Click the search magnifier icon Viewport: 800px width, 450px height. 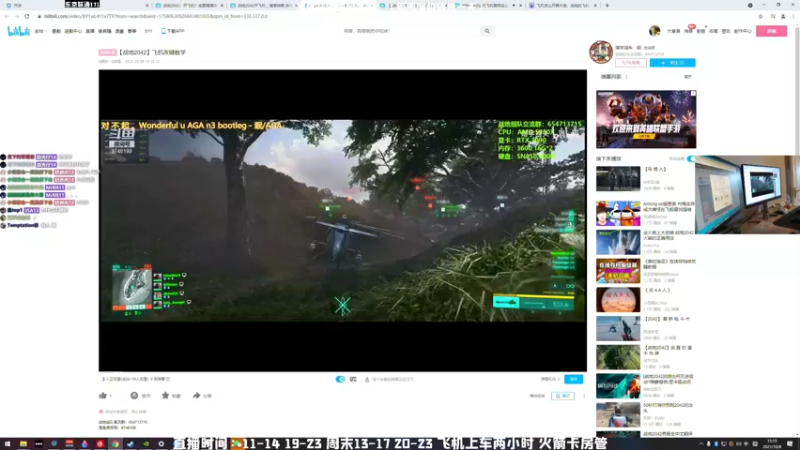tap(487, 31)
